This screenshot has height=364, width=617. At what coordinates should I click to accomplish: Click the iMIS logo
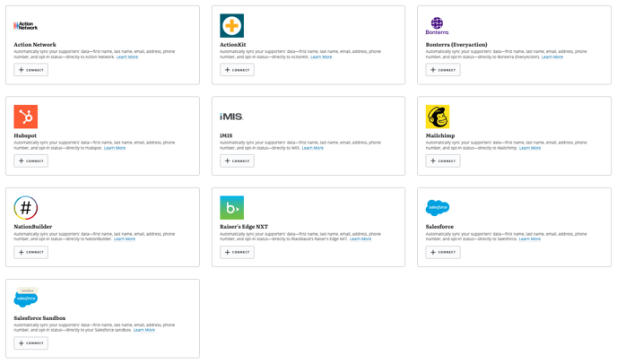click(x=231, y=117)
